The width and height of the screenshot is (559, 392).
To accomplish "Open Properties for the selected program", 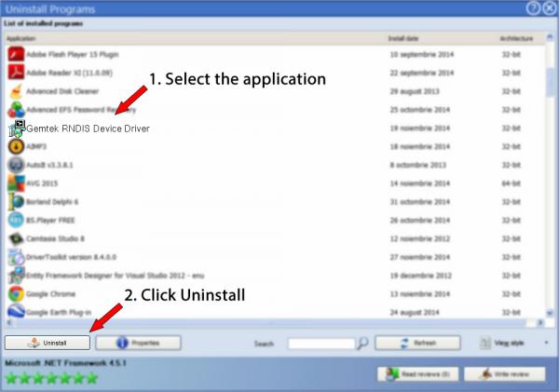I will tap(138, 343).
